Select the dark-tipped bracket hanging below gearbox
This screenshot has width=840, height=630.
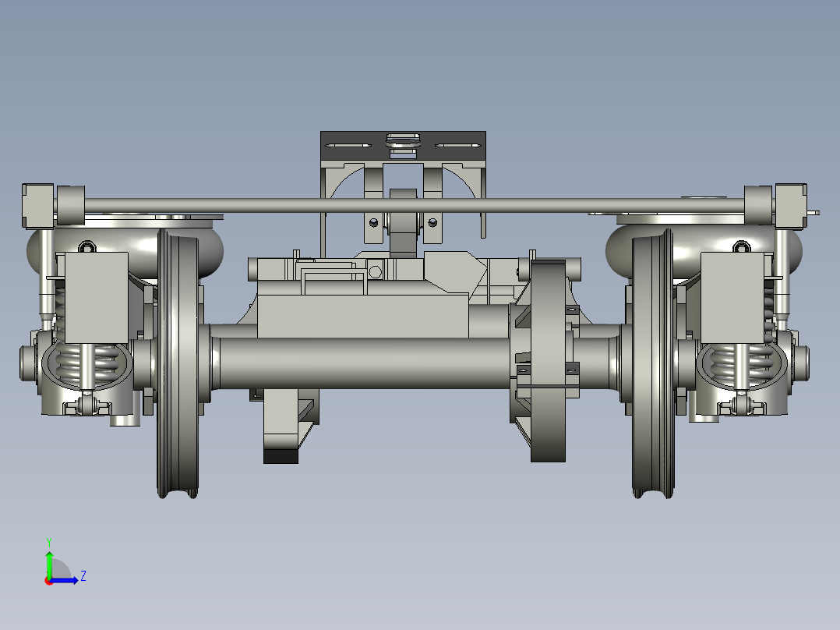(x=281, y=426)
